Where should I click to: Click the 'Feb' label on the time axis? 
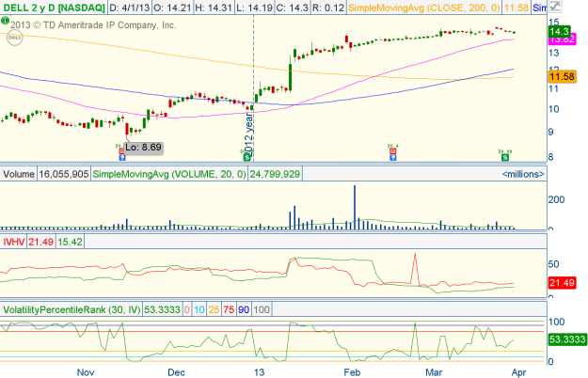352,372
